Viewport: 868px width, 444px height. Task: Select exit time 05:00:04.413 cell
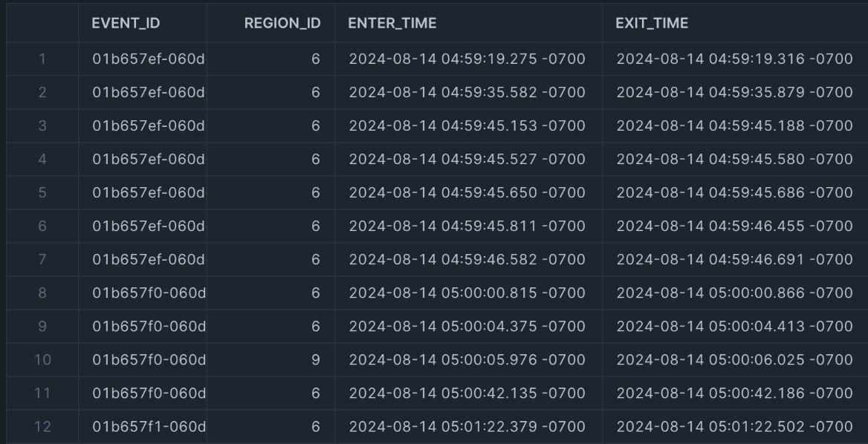coord(734,326)
